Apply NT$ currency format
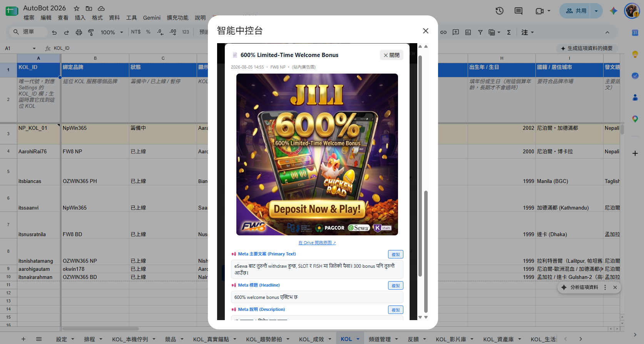Screen dimensions: 644x344 tap(136, 32)
